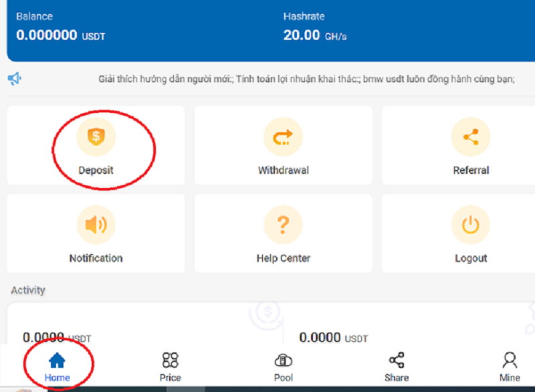The height and width of the screenshot is (392, 535).
Task: Tap the Price grid icon in bottom bar
Action: [171, 361]
